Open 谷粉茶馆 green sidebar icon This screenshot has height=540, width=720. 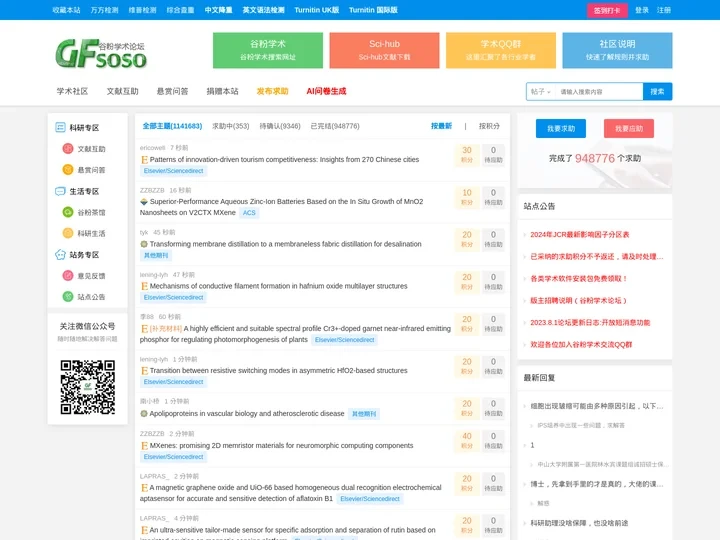coord(68,212)
